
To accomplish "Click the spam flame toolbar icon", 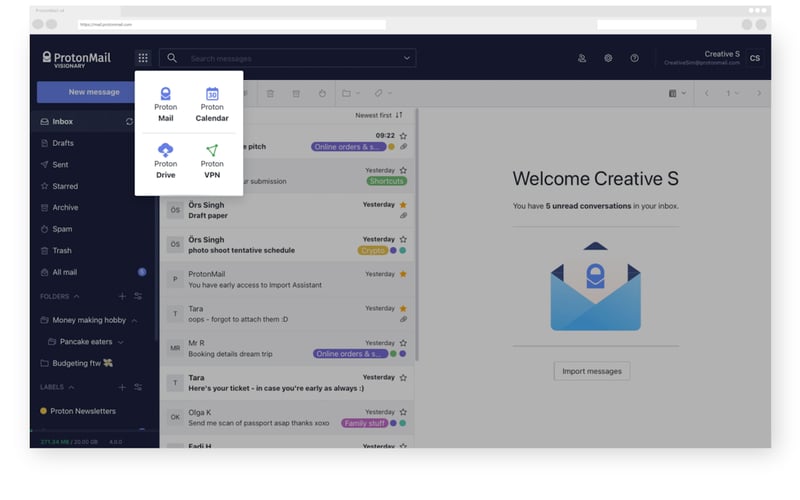I will pos(322,93).
